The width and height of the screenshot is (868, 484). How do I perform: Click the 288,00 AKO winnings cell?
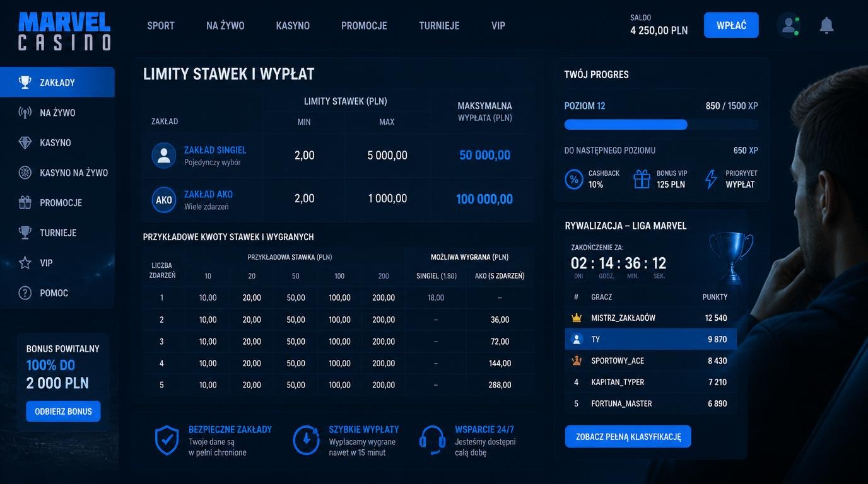[x=500, y=385]
